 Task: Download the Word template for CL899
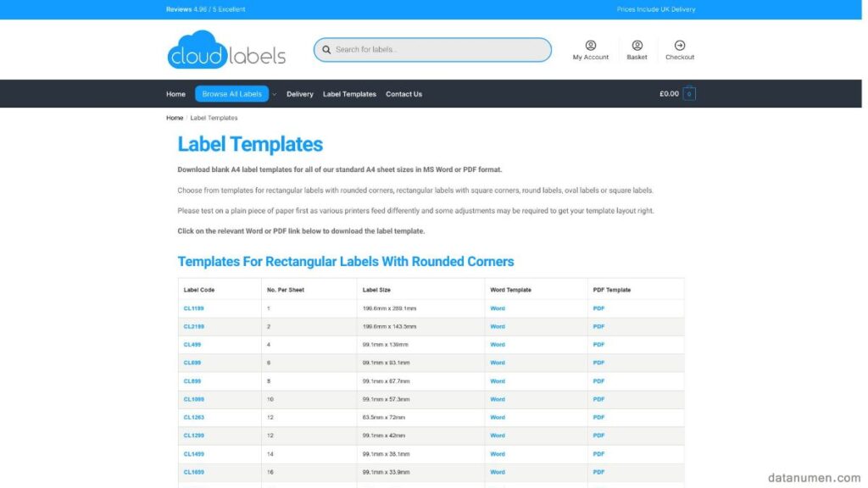(x=498, y=380)
